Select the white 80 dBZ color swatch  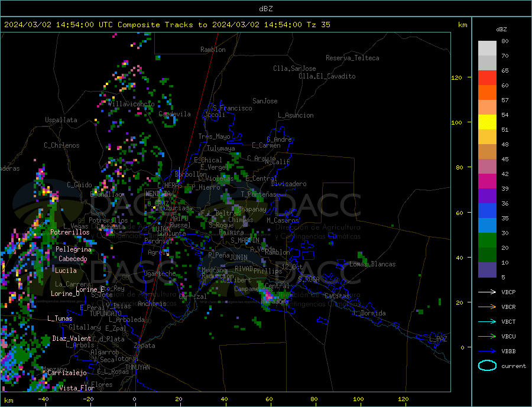(x=487, y=48)
